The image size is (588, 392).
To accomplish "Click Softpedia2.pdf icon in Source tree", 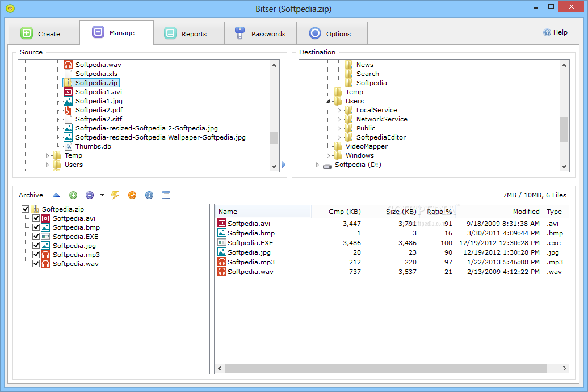I will click(68, 110).
